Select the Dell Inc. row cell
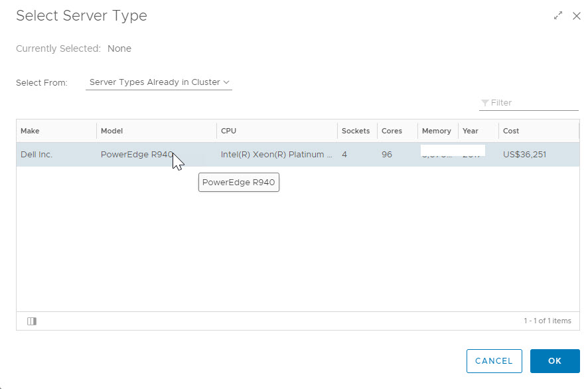The width and height of the screenshot is (588, 389). pos(37,155)
